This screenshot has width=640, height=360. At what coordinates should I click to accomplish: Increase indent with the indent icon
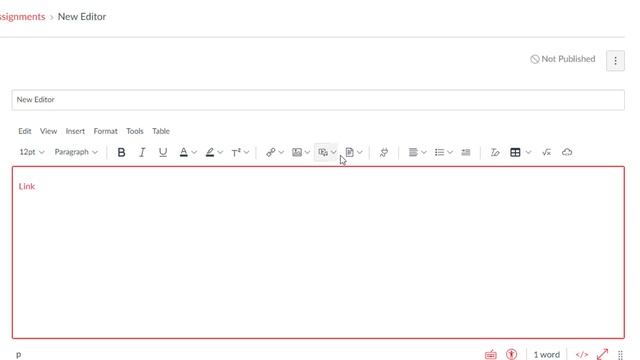466,152
